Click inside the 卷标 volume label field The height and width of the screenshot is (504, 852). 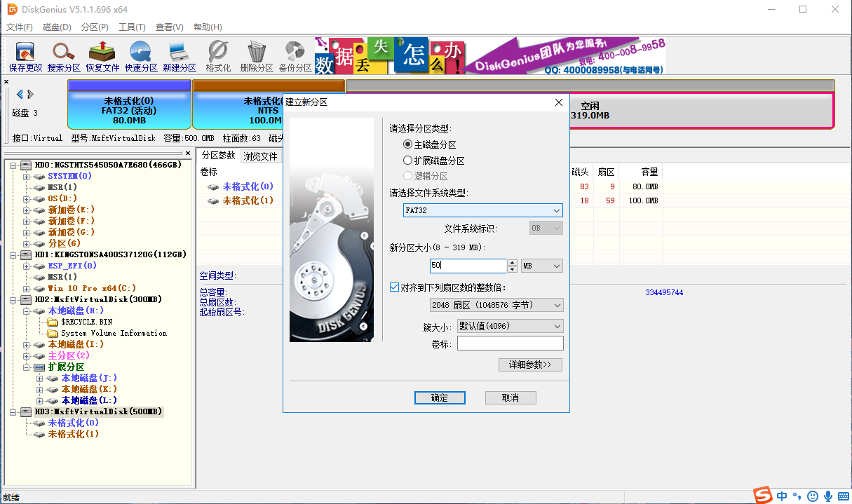point(510,343)
